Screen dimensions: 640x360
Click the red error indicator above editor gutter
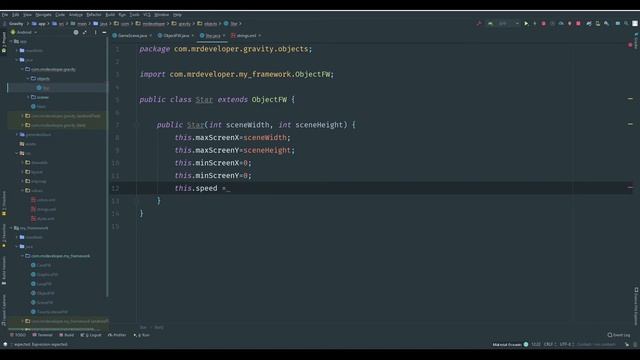630,45
